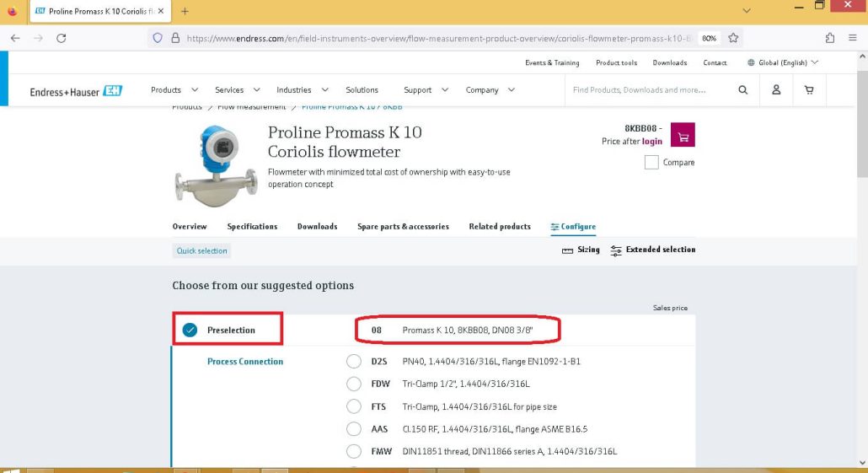Switch to the Specifications tab
Viewport: 868px width, 473px height.
click(252, 227)
